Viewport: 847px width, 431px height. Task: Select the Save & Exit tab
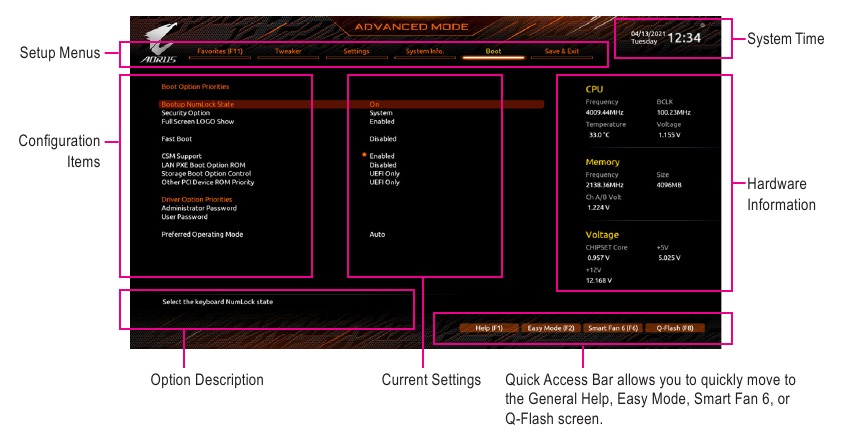pyautogui.click(x=561, y=51)
